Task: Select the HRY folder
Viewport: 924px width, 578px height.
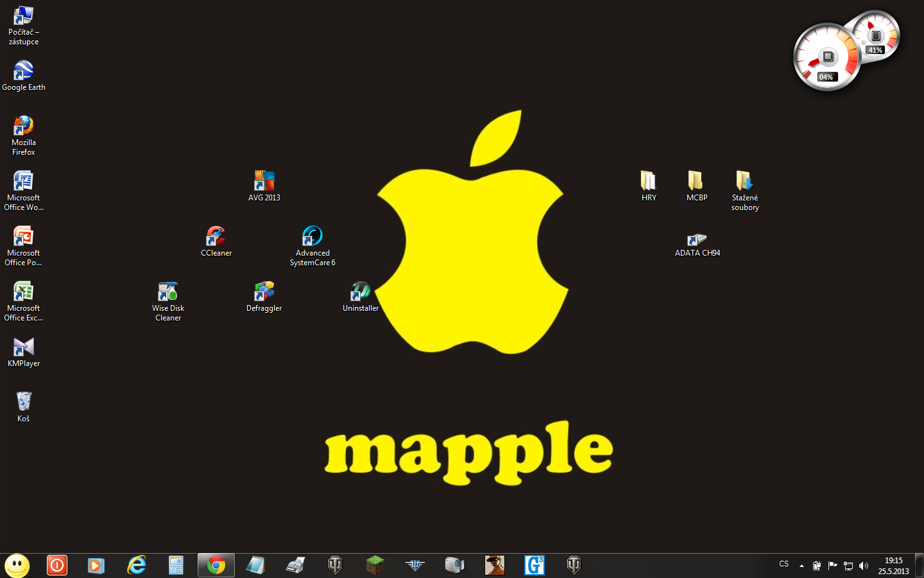Action: click(649, 186)
